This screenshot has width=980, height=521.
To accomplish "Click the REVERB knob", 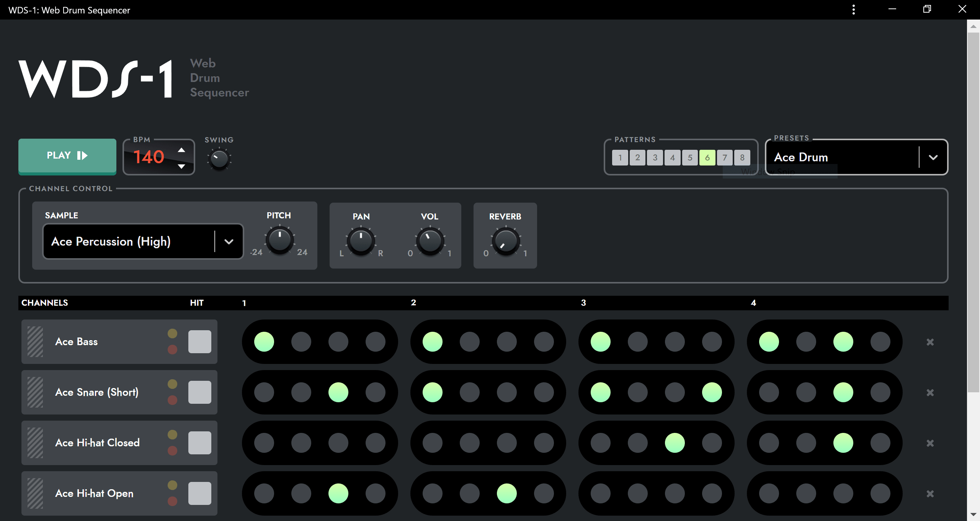I will pos(506,241).
